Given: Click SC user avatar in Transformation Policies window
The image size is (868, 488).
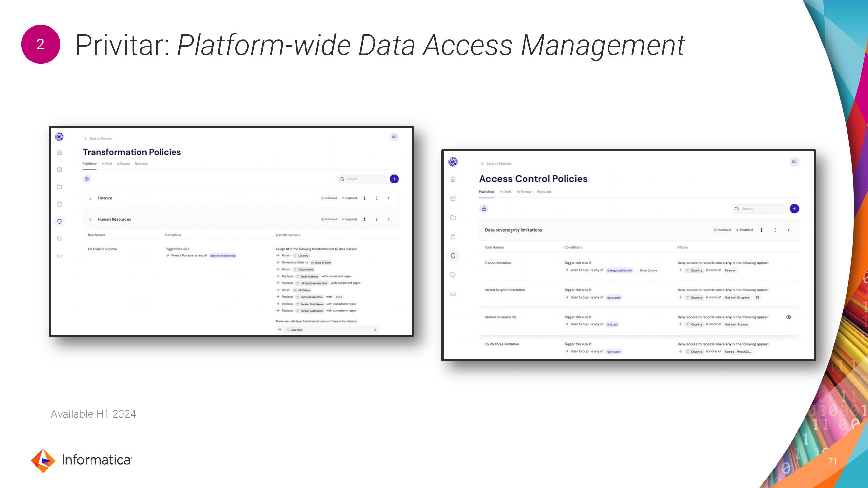Looking at the screenshot, I should click(394, 137).
